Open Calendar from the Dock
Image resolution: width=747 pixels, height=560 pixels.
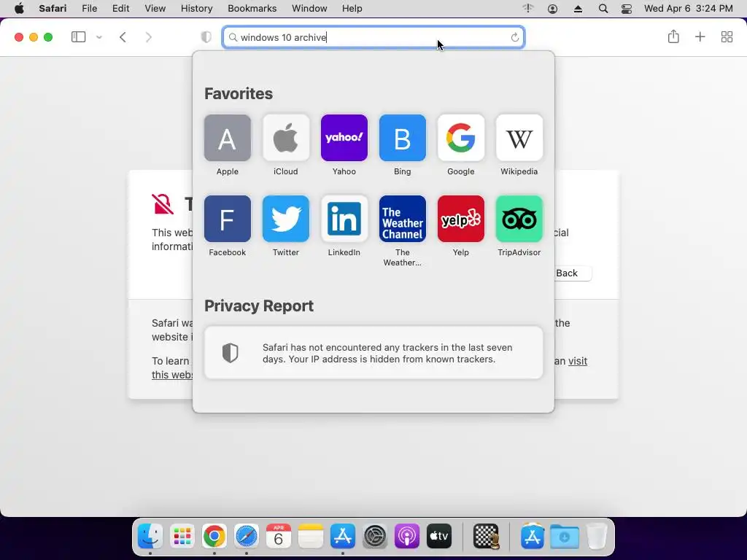[x=278, y=536]
